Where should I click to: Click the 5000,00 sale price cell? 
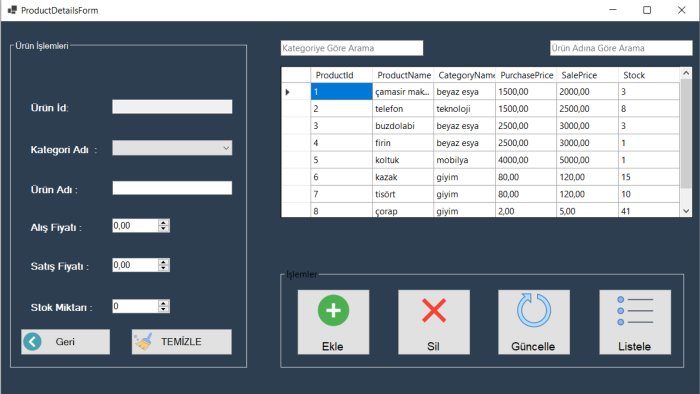click(587, 160)
